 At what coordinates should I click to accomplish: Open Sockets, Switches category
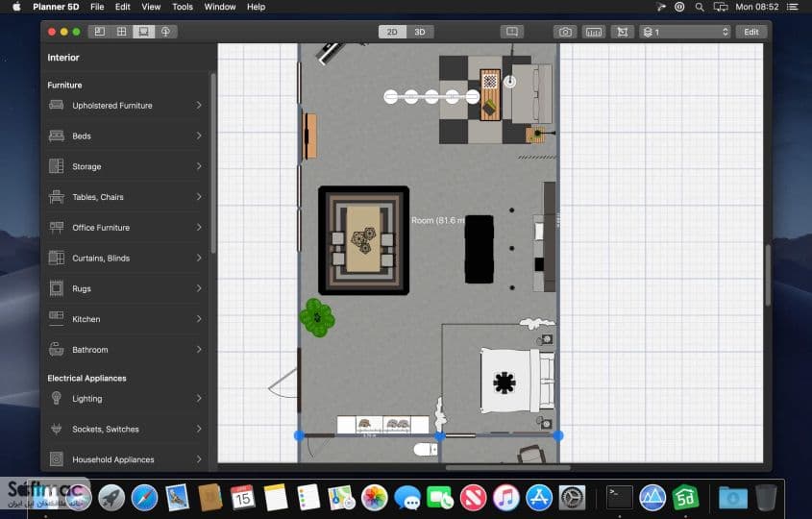[125, 430]
